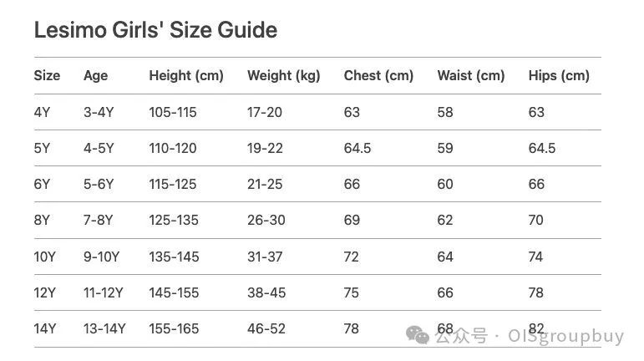This screenshot has height=361, width=644.
Task: Click height value 115-125 in 6Y row
Action: click(173, 184)
